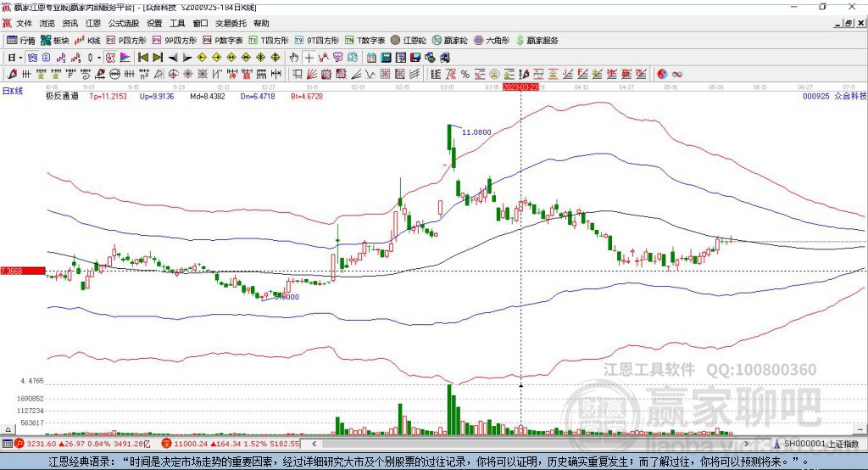Step chart left with black left arrow
The width and height of the screenshot is (868, 470).
(173, 58)
